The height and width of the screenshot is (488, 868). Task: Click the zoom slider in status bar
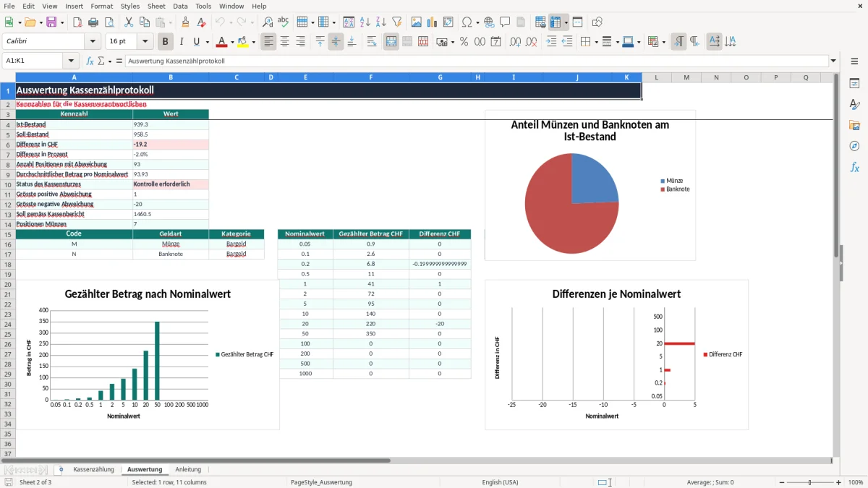[x=809, y=482]
